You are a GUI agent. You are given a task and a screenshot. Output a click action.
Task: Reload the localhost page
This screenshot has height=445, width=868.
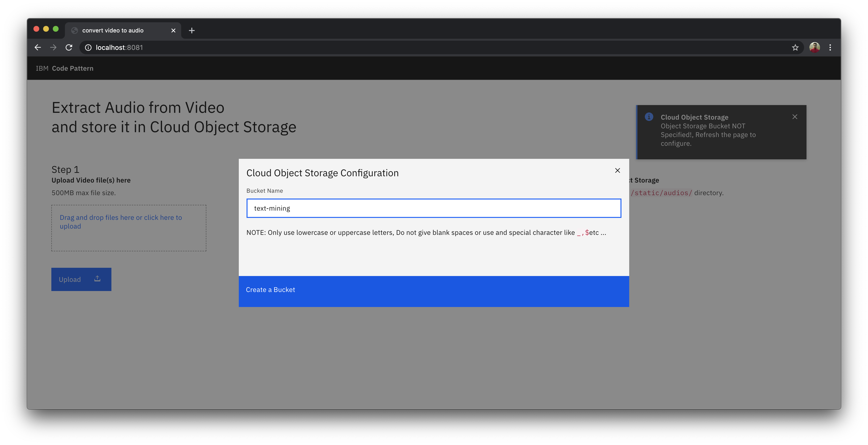(69, 47)
